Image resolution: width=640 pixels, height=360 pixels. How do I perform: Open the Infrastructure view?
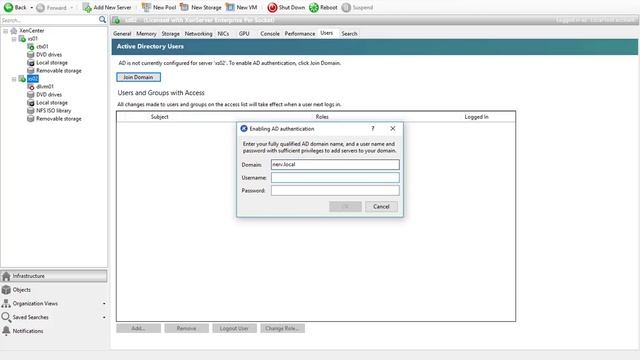54,276
